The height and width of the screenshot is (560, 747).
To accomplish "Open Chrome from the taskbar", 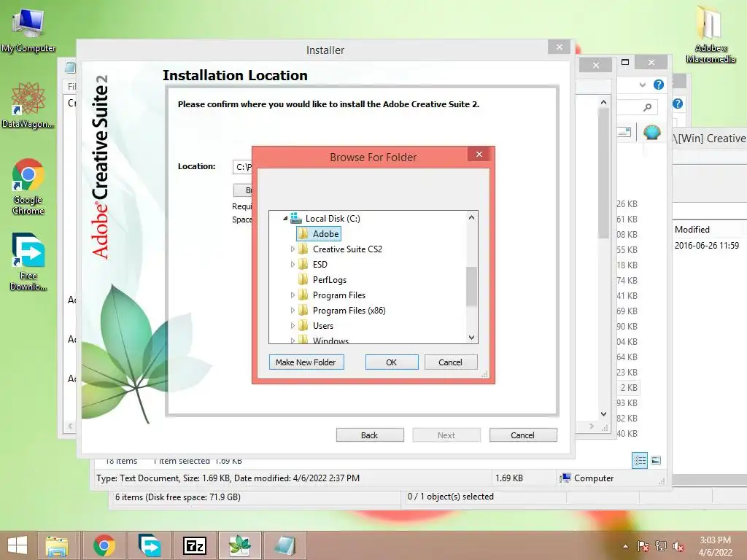I will (x=104, y=545).
